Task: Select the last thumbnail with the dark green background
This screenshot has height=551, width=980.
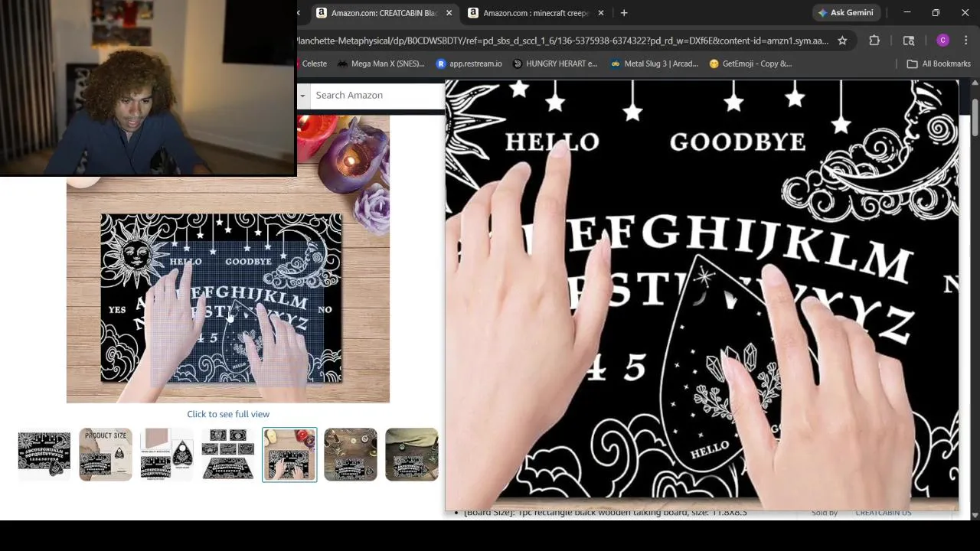Action: [x=412, y=455]
